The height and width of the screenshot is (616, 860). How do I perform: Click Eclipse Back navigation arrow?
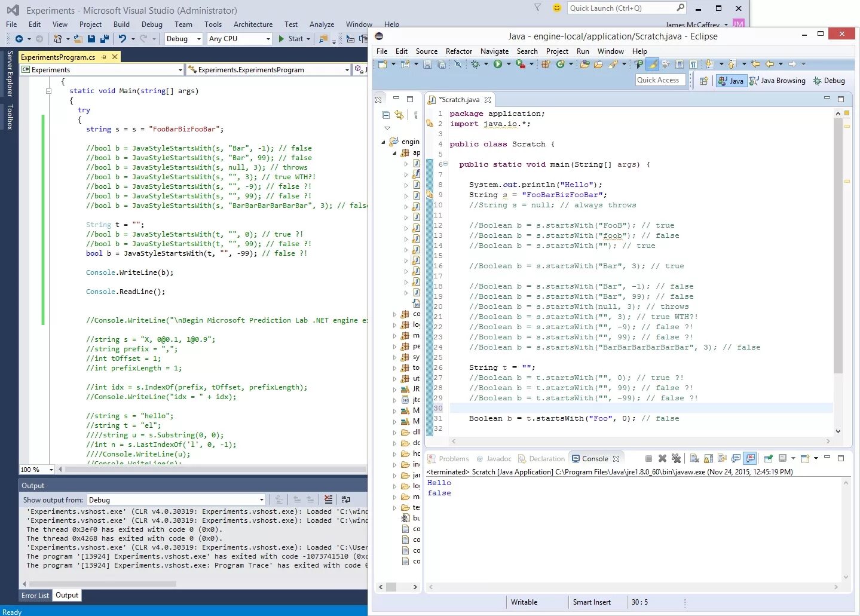(770, 64)
